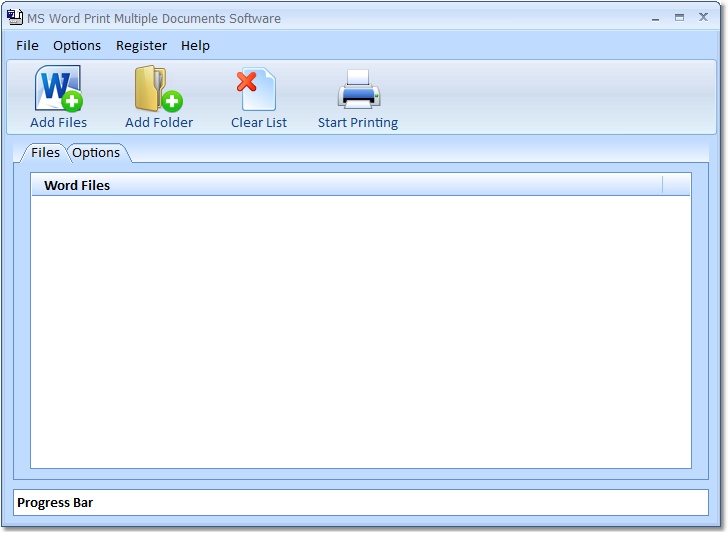Maximize the application window
Image resolution: width=728 pixels, height=534 pixels.
point(679,18)
